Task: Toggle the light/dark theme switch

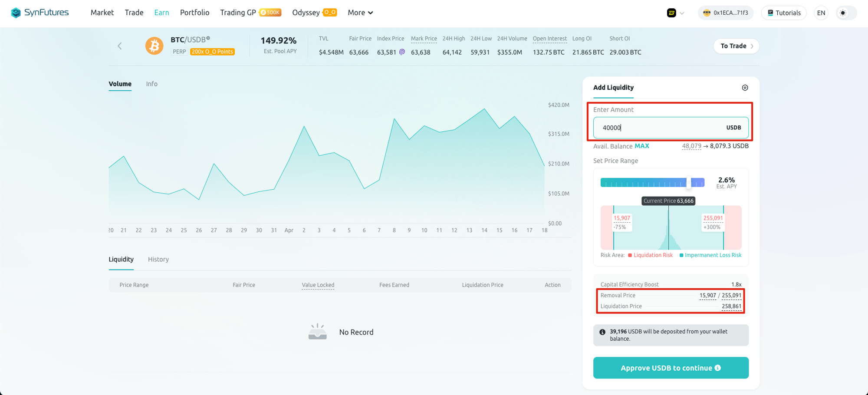Action: [x=843, y=13]
